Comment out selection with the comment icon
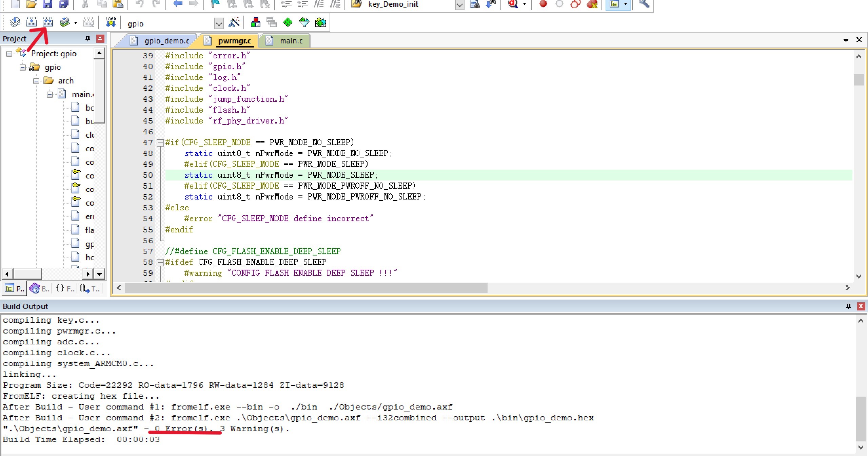This screenshot has width=868, height=456. (319, 4)
